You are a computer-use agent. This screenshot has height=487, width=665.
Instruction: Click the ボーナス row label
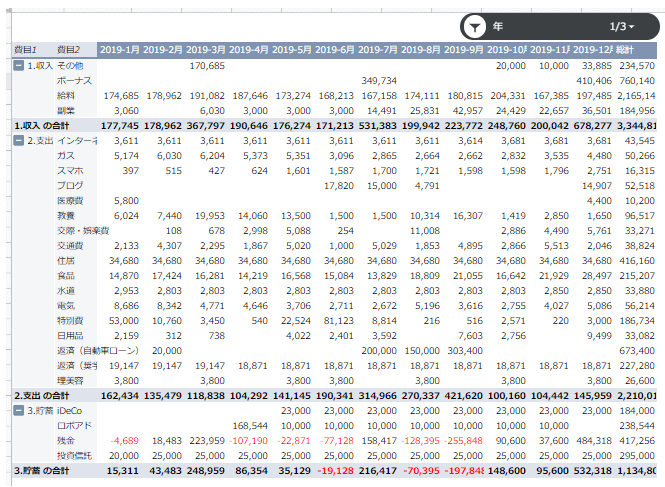tap(72, 80)
